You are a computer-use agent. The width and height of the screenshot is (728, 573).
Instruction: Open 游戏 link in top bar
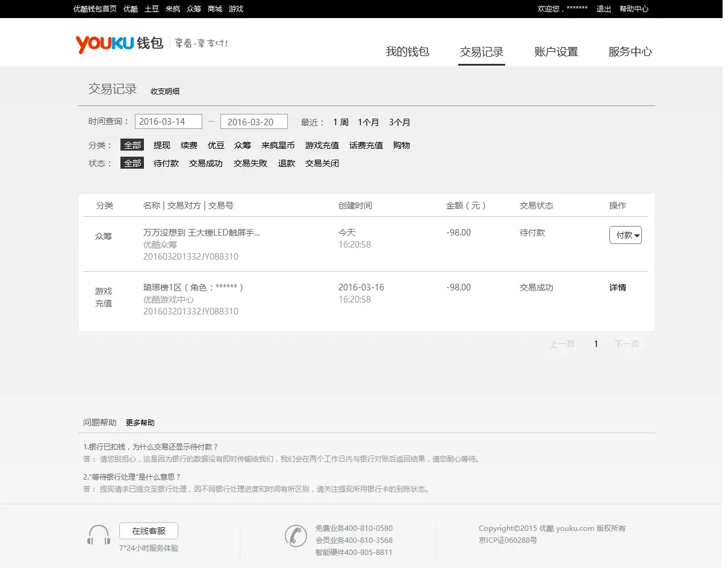(x=236, y=9)
